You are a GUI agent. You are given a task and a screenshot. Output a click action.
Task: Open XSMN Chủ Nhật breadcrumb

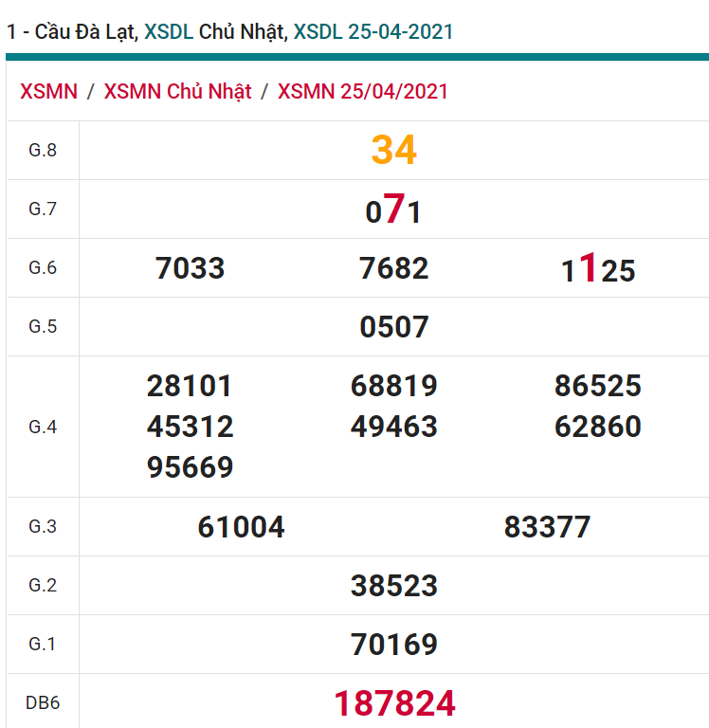pos(177,91)
